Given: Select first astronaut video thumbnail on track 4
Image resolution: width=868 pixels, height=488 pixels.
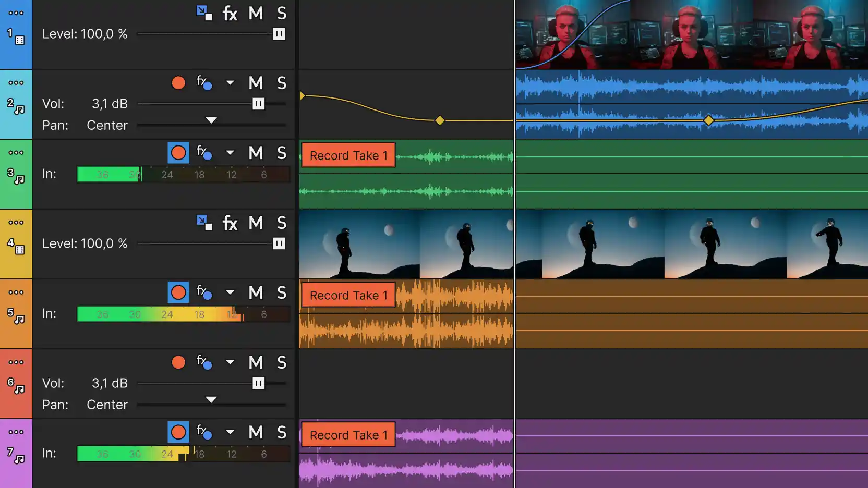Looking at the screenshot, I should point(359,244).
